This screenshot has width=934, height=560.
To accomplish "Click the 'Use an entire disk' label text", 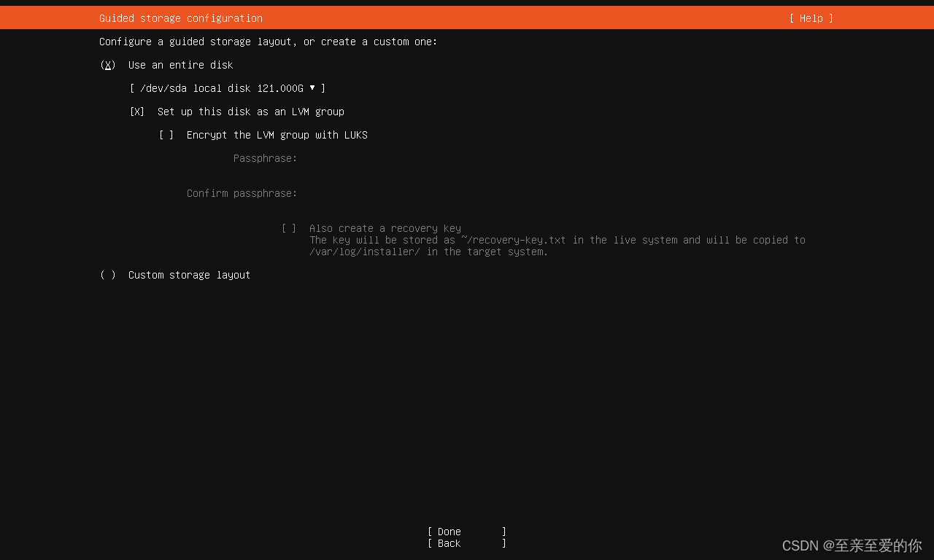I will pyautogui.click(x=181, y=65).
